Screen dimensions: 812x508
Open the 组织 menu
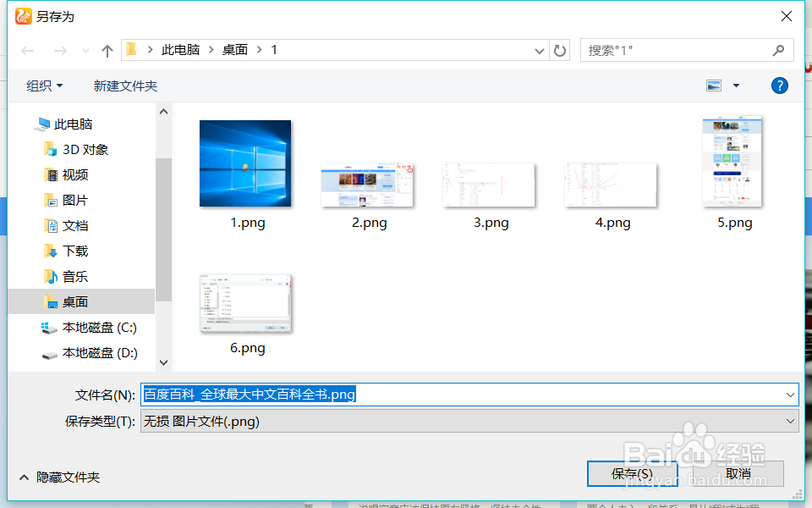(x=44, y=86)
